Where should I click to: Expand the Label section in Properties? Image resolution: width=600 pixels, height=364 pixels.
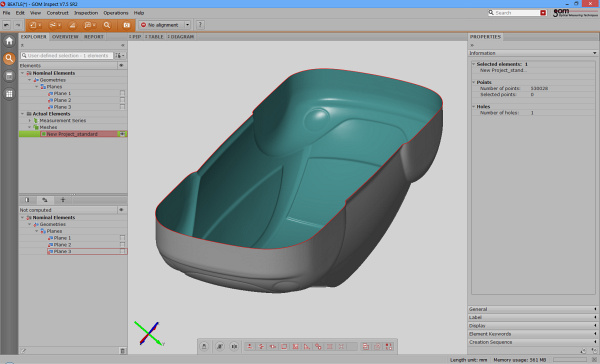coord(533,317)
